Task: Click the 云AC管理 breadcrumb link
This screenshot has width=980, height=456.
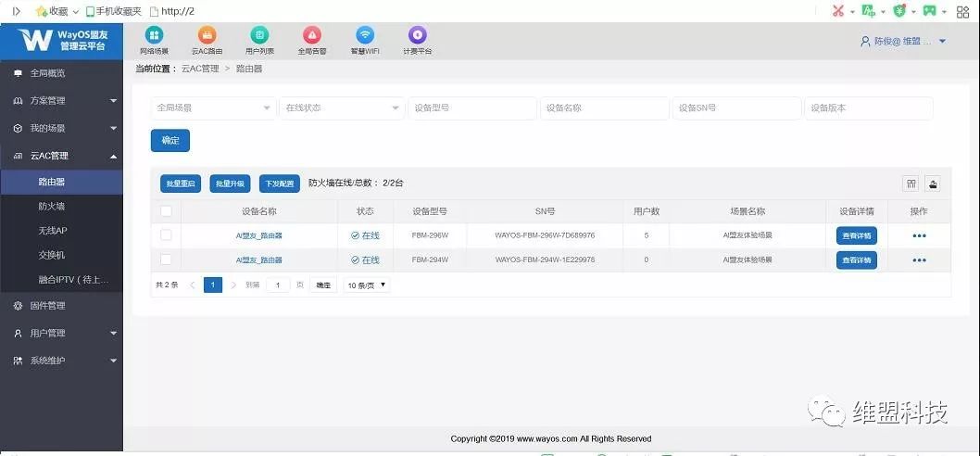Action: point(200,69)
